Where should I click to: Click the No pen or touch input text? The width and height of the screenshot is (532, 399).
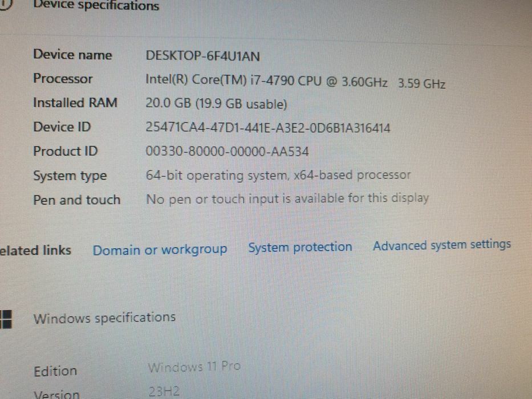pyautogui.click(x=287, y=198)
